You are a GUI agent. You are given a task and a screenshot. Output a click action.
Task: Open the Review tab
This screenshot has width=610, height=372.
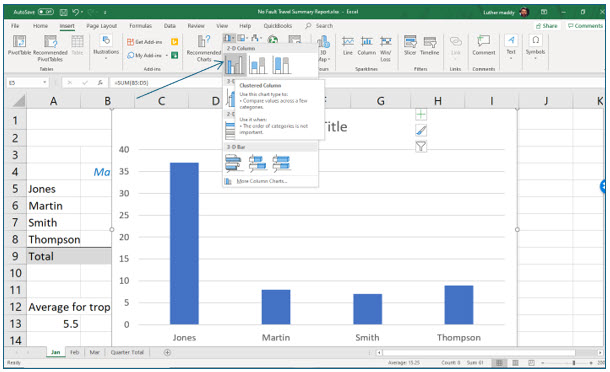(x=196, y=26)
